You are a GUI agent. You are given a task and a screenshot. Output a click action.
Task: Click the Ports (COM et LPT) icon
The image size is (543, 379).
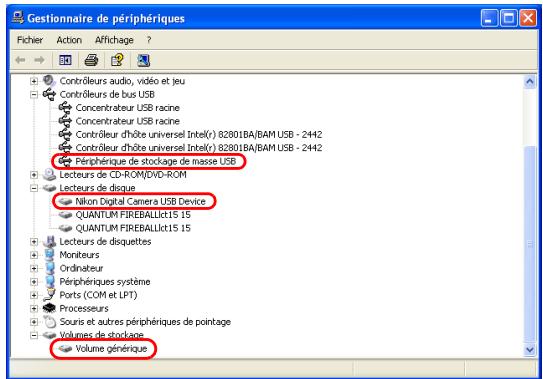click(49, 295)
